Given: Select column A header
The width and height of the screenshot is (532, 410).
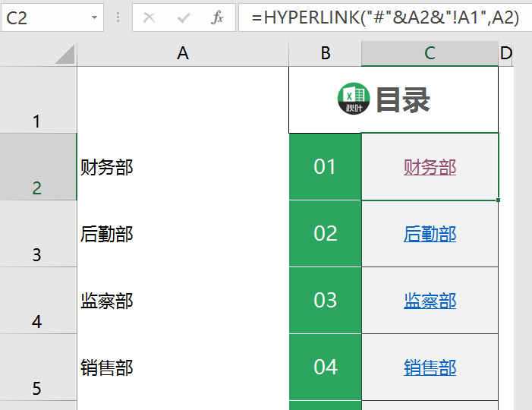Looking at the screenshot, I should pyautogui.click(x=183, y=54).
